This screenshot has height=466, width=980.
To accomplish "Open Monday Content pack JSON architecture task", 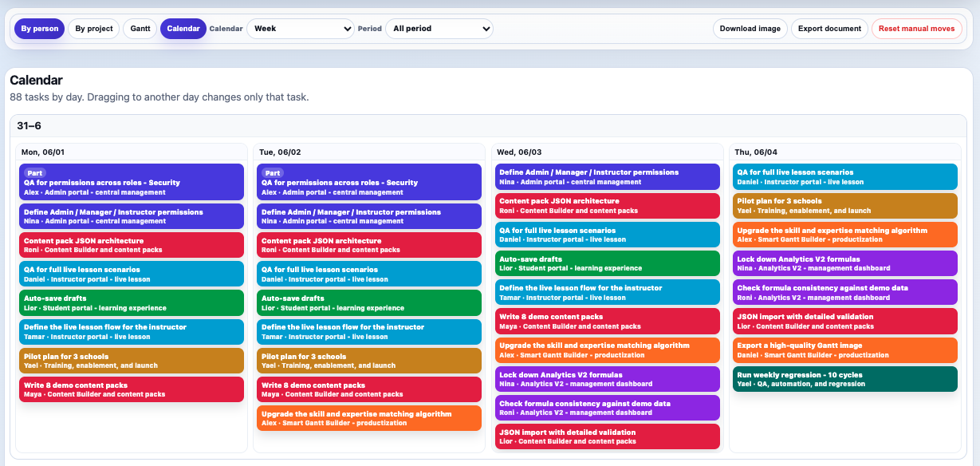I will tap(132, 245).
